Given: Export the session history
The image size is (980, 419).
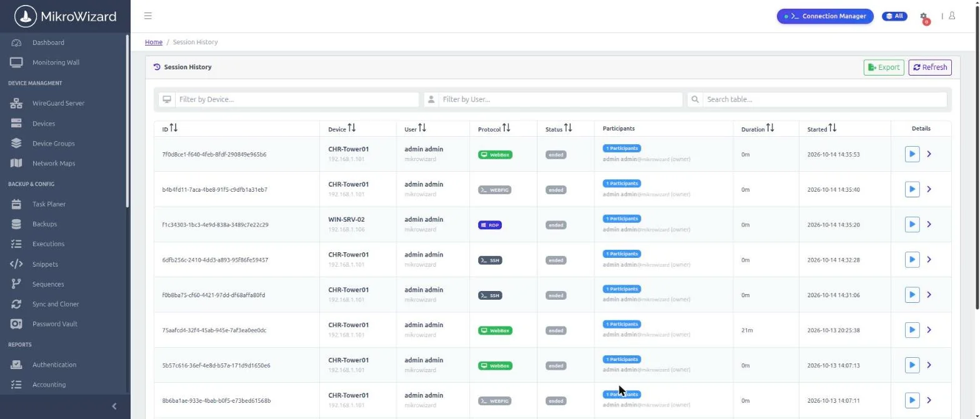Looking at the screenshot, I should [884, 67].
